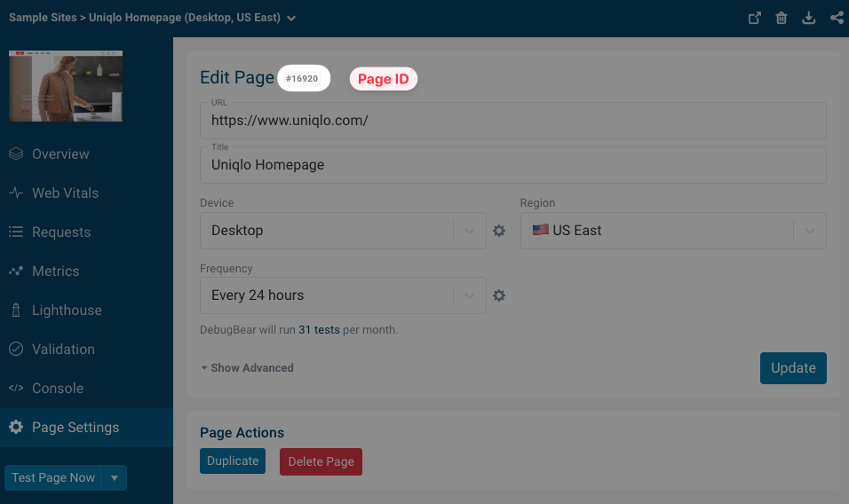Click the Metrics chart icon
Image resolution: width=849 pixels, height=504 pixels.
[16, 271]
